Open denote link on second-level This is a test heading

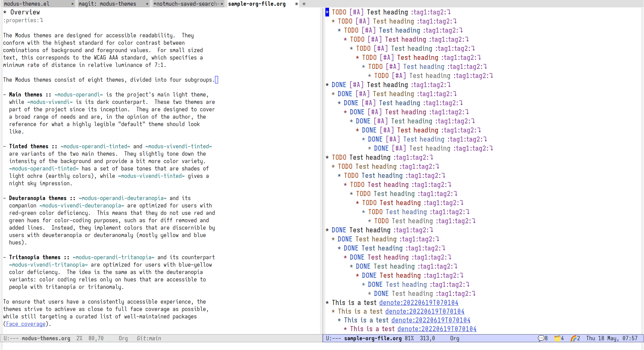[x=425, y=311]
